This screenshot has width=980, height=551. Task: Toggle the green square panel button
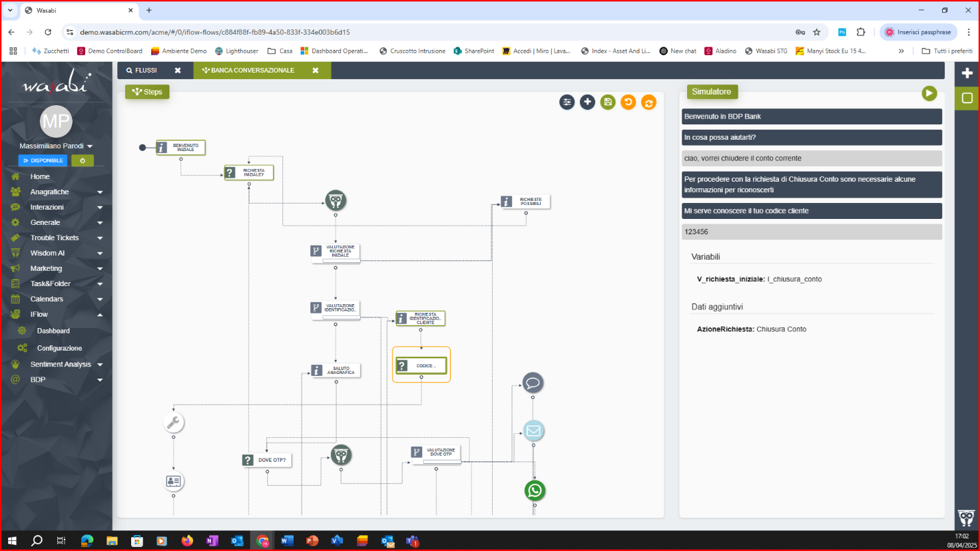(967, 98)
